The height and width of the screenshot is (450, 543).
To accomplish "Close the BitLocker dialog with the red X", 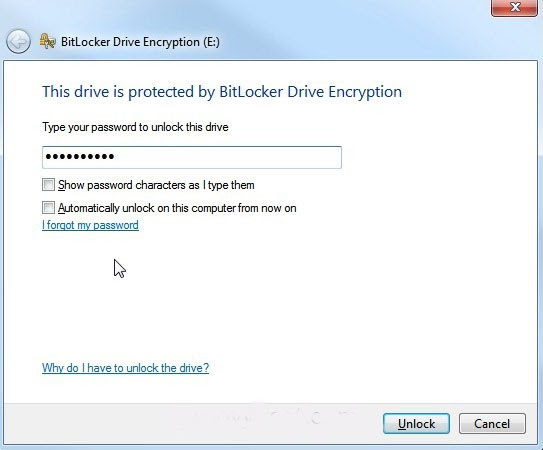I will (x=514, y=8).
